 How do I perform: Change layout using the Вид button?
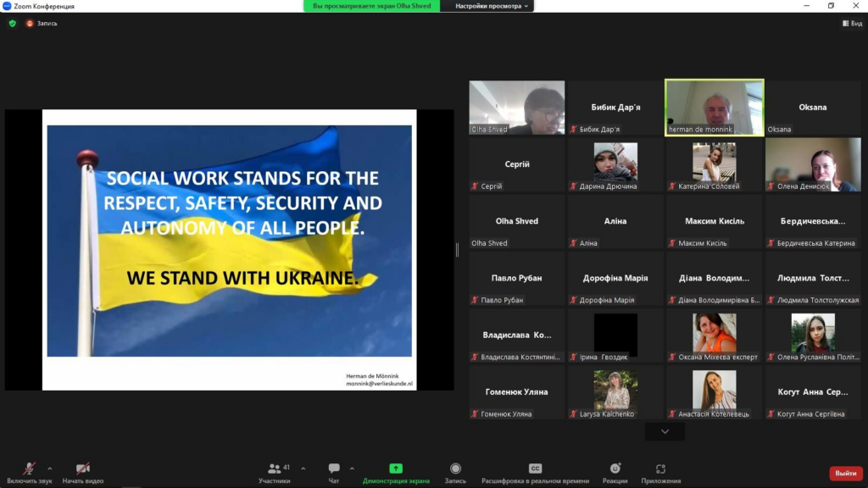tap(852, 24)
